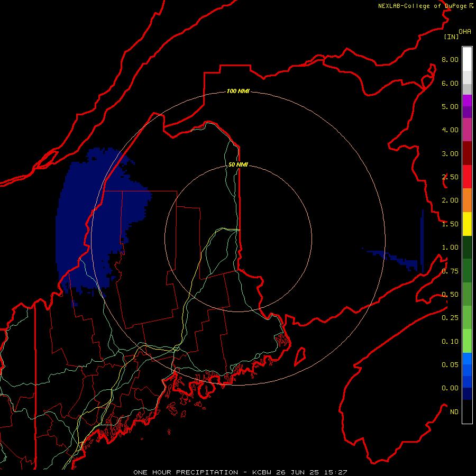The width and height of the screenshot is (476, 476).
Task: Click the 2.50 legend value
Action: pyautogui.click(x=450, y=177)
